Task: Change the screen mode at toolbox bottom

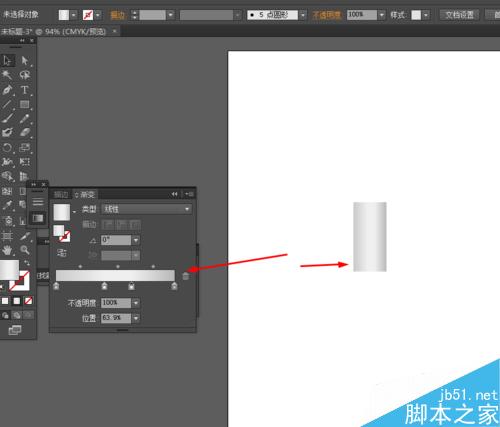Action: click(x=15, y=330)
